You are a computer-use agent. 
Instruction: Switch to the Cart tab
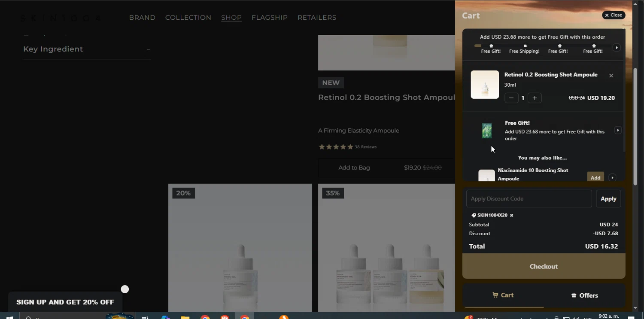click(x=503, y=295)
